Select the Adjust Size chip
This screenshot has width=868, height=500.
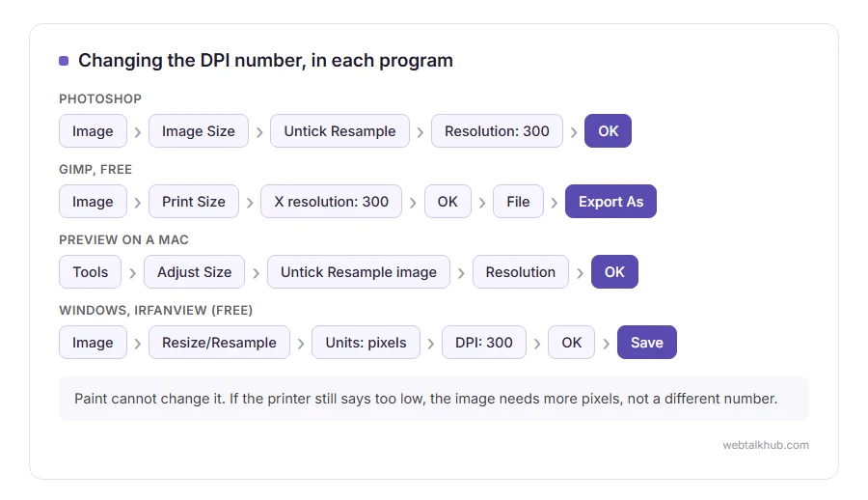[x=194, y=271]
